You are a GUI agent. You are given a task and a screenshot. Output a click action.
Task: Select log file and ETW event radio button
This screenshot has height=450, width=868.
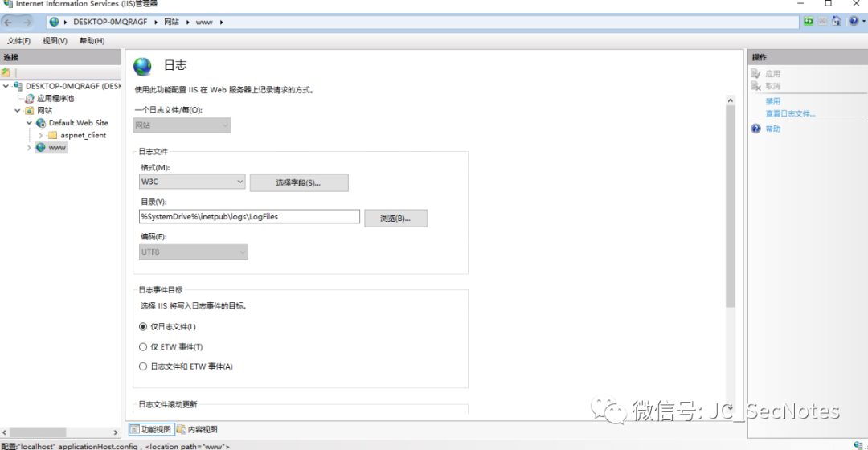click(143, 366)
